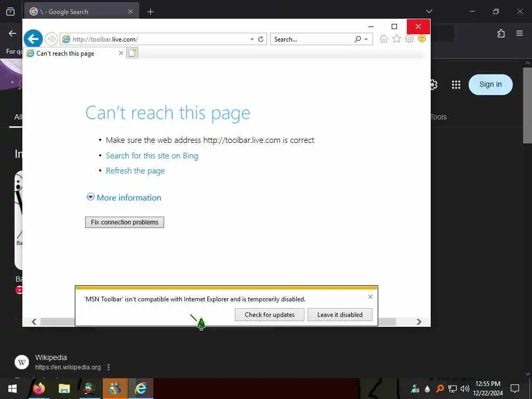Viewport: 532px width, 399px height.
Task: Expand the More information section
Action: pos(124,197)
